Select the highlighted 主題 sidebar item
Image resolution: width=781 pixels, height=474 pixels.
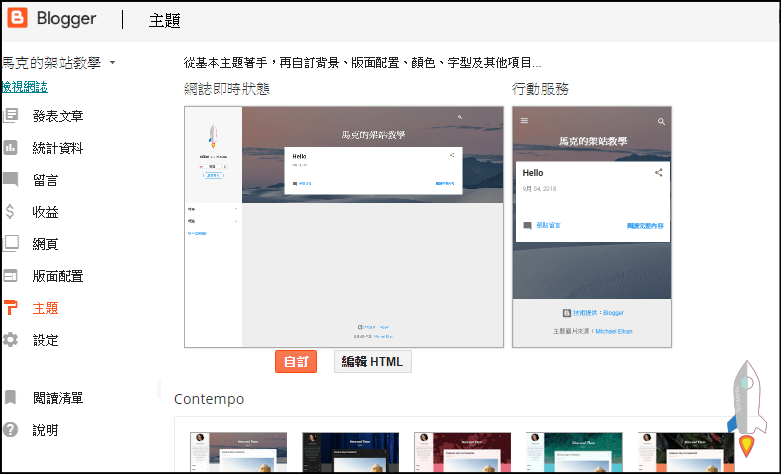click(x=45, y=308)
